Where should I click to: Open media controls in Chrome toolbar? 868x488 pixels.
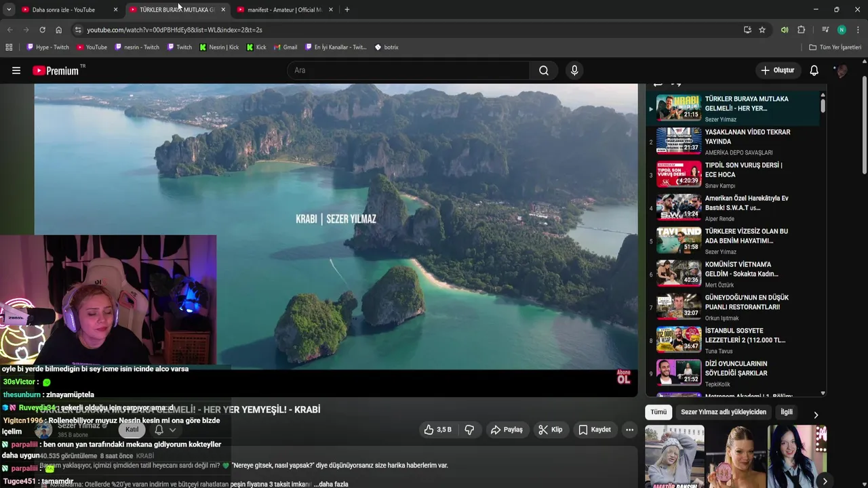[x=825, y=30]
